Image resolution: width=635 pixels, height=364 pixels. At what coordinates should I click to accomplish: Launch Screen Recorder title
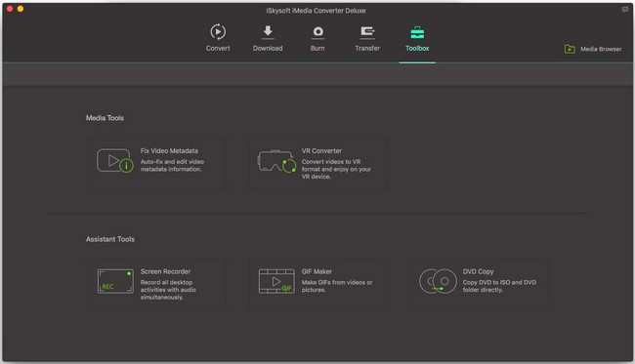pyautogui.click(x=165, y=271)
